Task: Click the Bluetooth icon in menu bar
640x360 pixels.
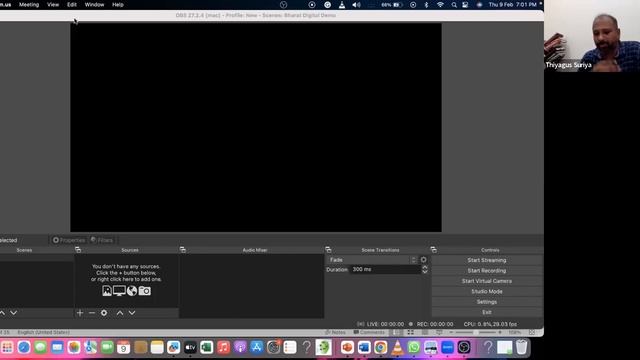Action: coord(427,5)
